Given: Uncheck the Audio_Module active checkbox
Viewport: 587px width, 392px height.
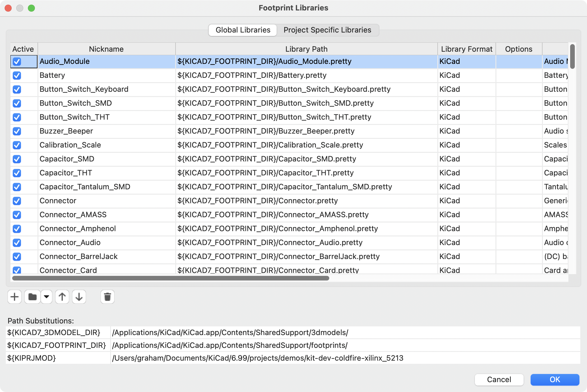Looking at the screenshot, I should [x=17, y=62].
